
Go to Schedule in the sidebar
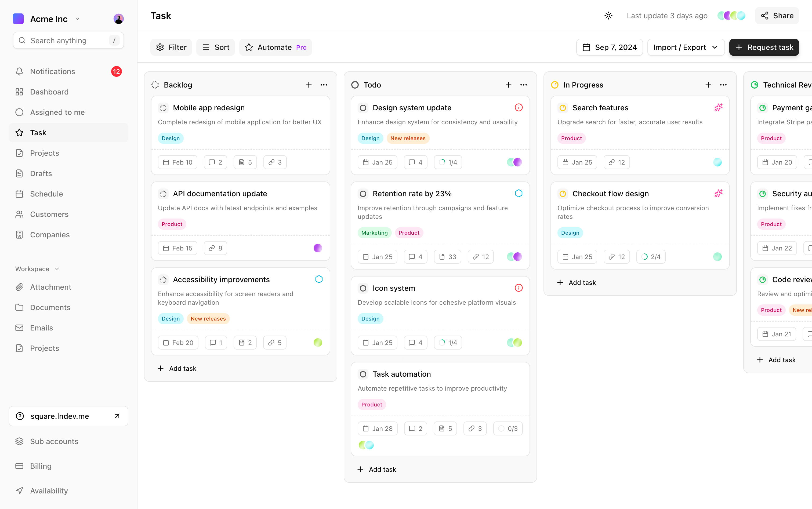pos(46,194)
